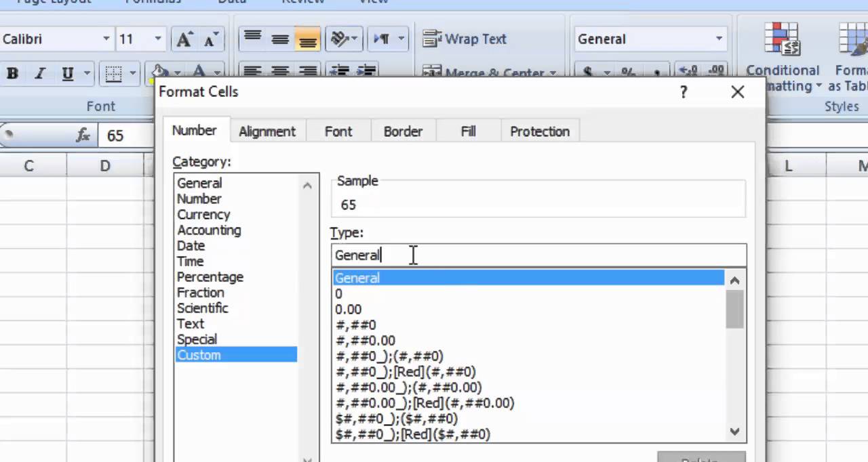This screenshot has height=462, width=868.
Task: Click Wrap Text in the ribbon
Action: pyautogui.click(x=465, y=39)
